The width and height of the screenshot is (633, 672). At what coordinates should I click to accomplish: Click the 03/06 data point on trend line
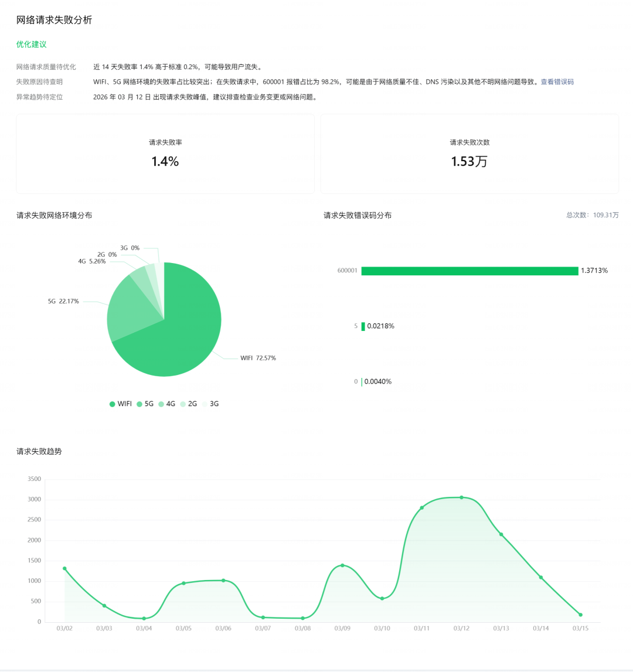(x=223, y=581)
